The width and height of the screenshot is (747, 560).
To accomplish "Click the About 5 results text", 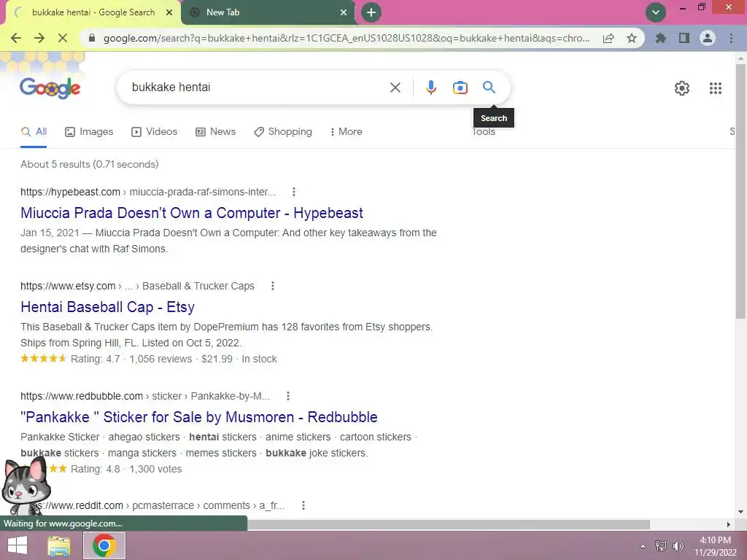I will click(90, 164).
